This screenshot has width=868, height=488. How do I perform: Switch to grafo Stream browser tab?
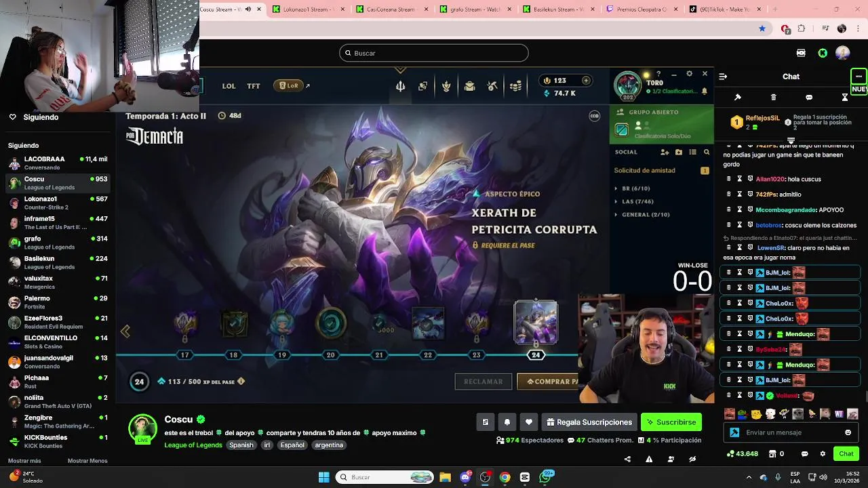pyautogui.click(x=476, y=9)
